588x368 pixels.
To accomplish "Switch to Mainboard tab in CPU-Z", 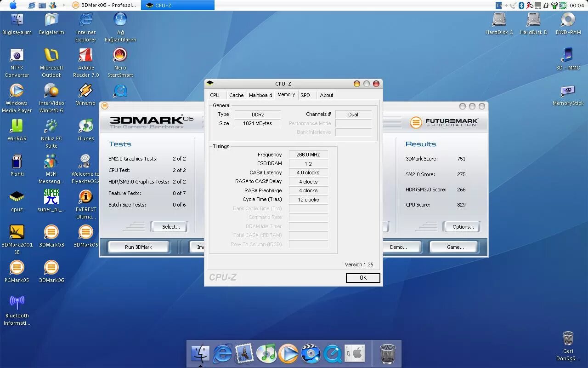I will click(x=260, y=95).
